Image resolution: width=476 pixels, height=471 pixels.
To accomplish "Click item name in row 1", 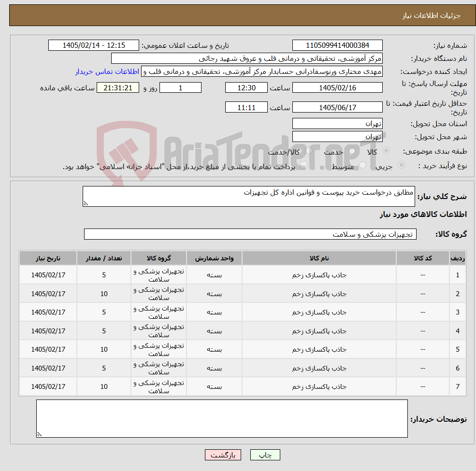I will pyautogui.click(x=319, y=275).
